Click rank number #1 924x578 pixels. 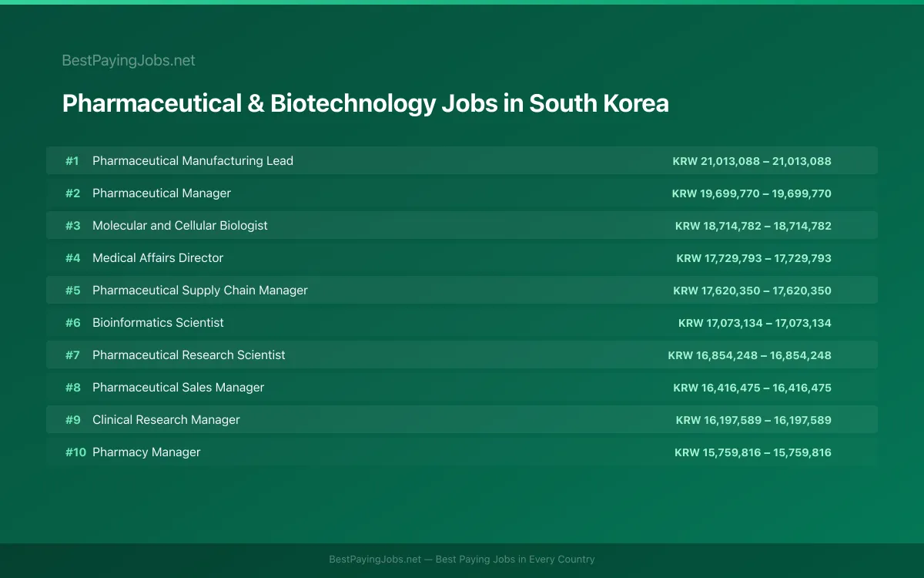point(72,161)
